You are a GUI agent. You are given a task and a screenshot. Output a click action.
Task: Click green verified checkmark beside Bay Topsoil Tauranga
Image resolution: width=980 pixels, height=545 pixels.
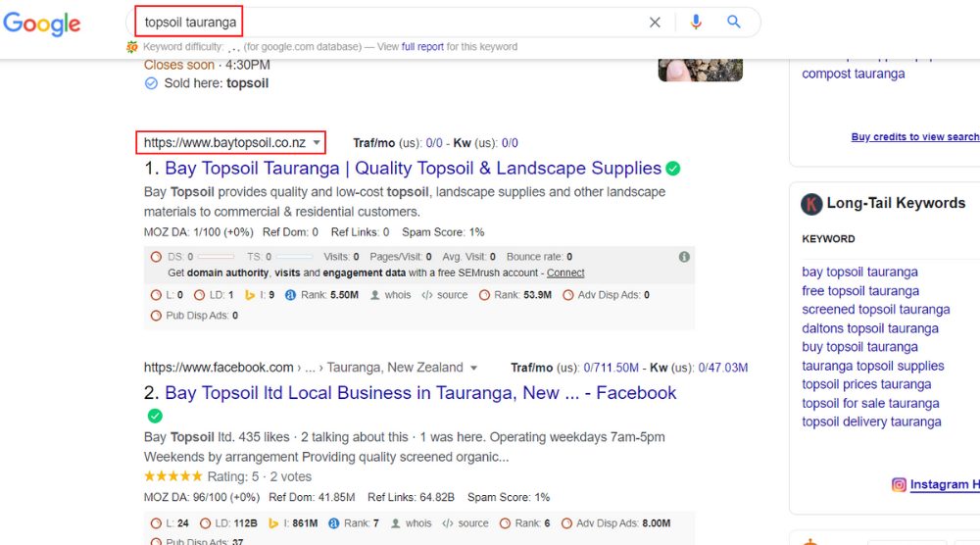click(673, 169)
